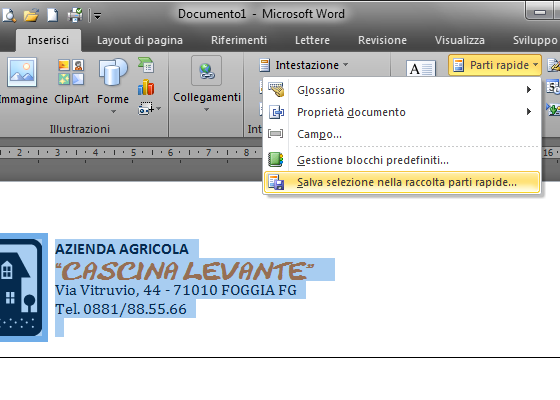Image resolution: width=560 pixels, height=400 pixels.
Task: Switch to the Lettere tab
Action: click(x=312, y=40)
